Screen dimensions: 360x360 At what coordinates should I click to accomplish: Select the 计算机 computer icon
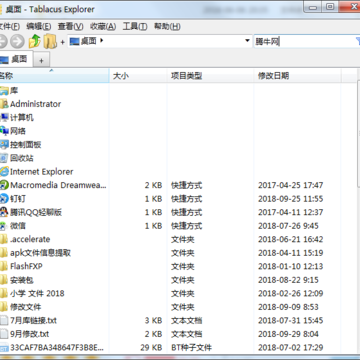pyautogui.click(x=4, y=117)
